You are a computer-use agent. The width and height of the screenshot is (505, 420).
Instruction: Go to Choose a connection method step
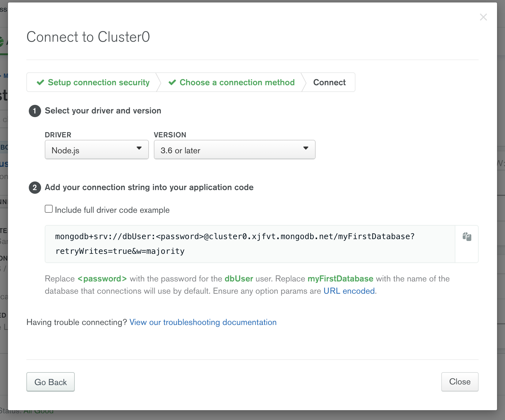[x=231, y=82]
